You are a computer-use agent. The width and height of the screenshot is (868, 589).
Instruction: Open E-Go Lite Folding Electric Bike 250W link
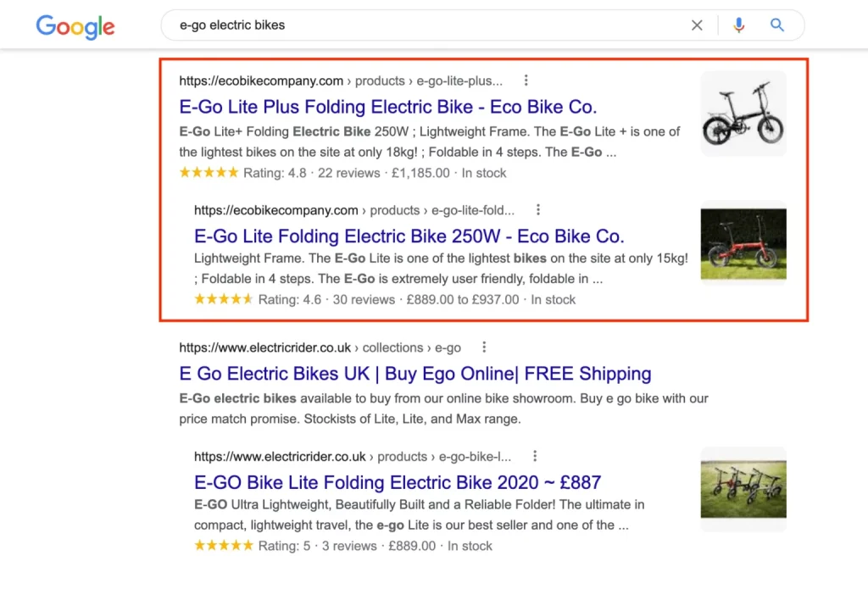tap(409, 236)
